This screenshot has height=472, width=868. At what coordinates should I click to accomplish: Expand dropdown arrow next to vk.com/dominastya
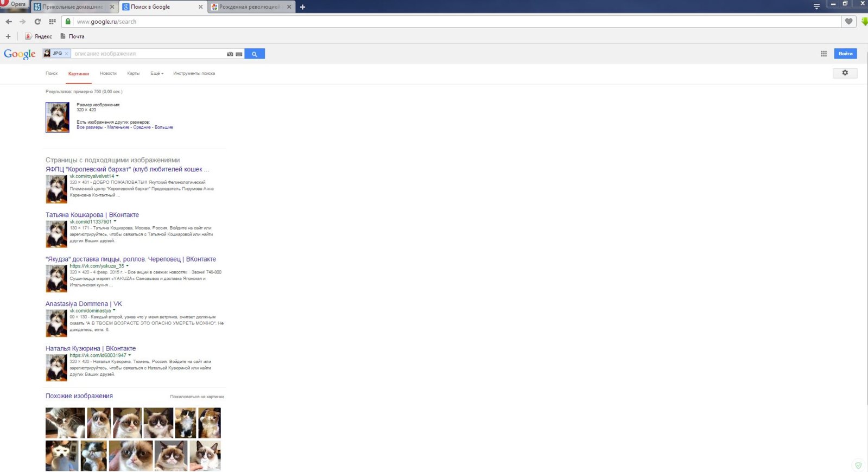[x=114, y=310]
